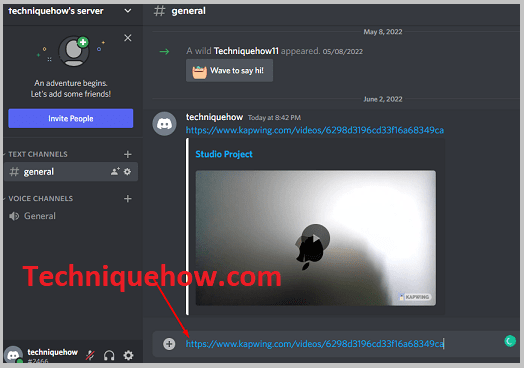Click the plus attachment button in message box
524x368 pixels.
pyautogui.click(x=169, y=344)
